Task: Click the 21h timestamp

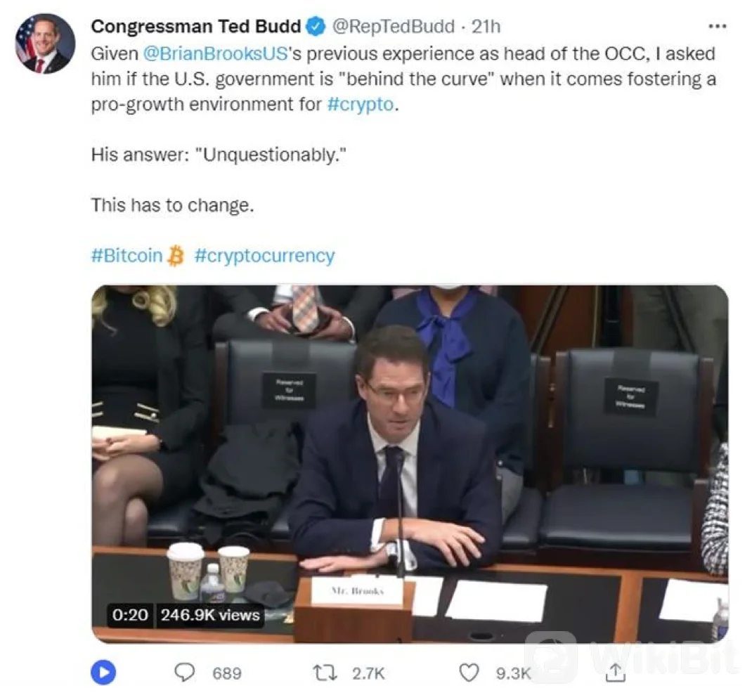Action: (x=486, y=27)
